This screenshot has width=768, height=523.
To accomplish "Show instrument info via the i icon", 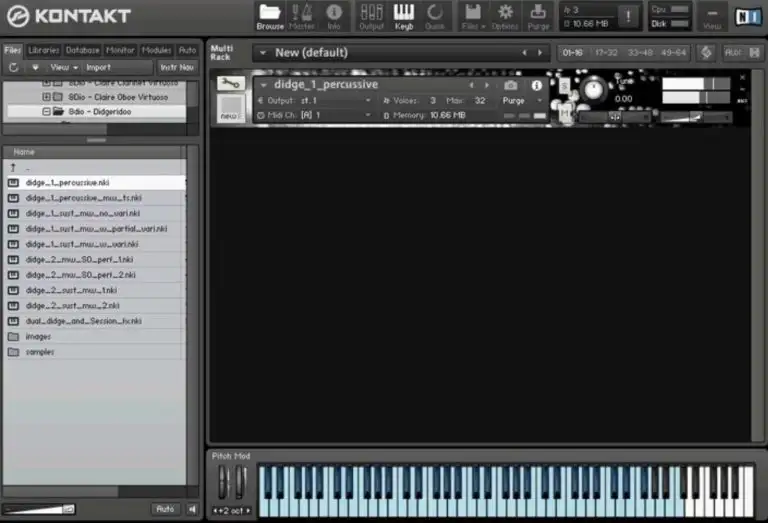I will [537, 86].
